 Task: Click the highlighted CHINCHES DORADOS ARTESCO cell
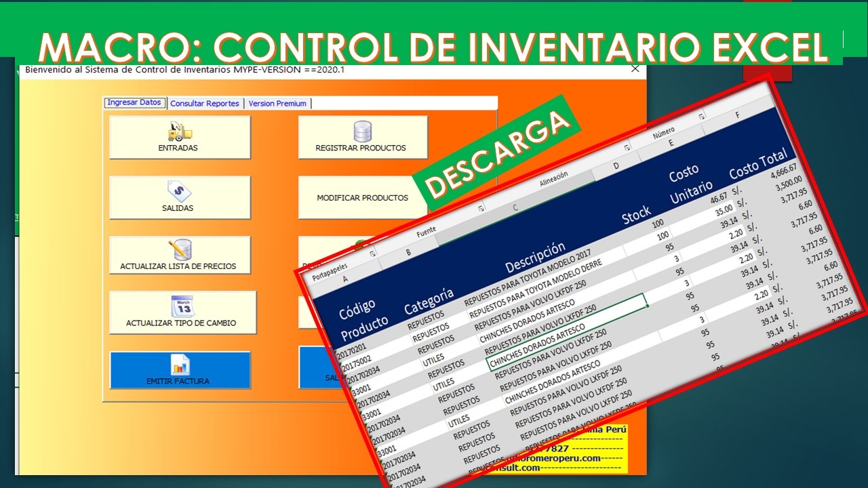pos(566,330)
